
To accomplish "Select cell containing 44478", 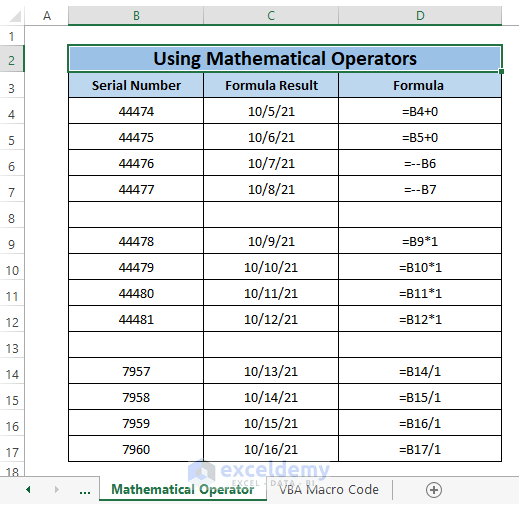I will [x=136, y=241].
